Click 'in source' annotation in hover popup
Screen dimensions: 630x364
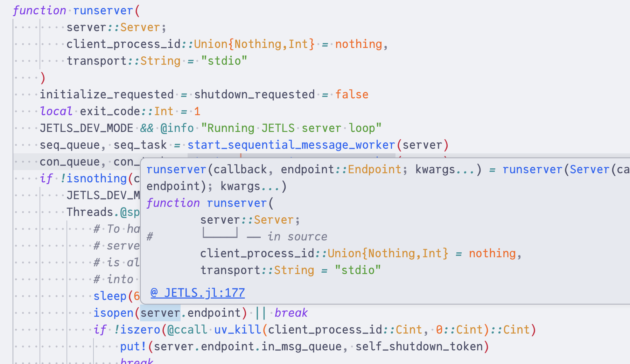297,237
